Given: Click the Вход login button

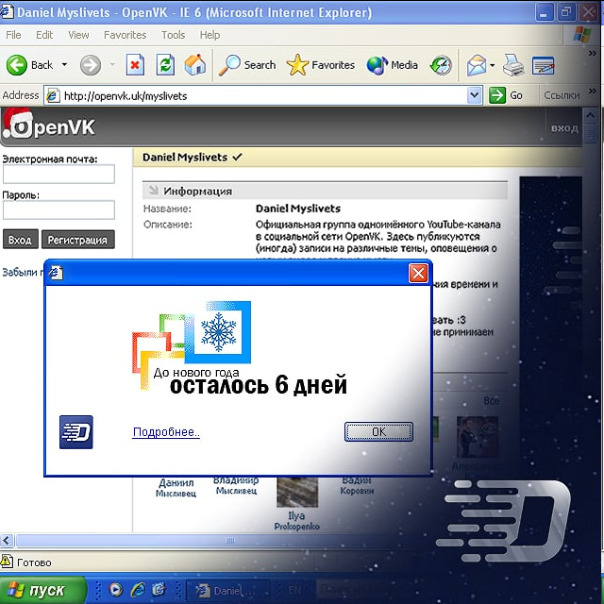Looking at the screenshot, I should (20, 240).
